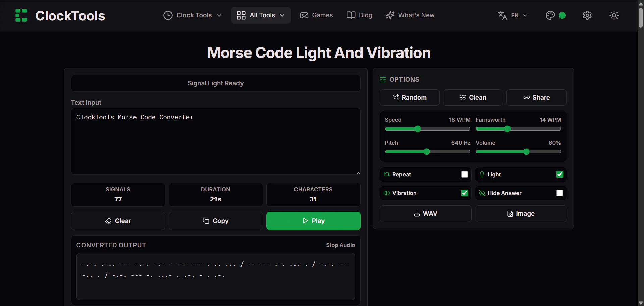Screen dimensions: 644x306
Task: Click the repeat loop icon
Action: tap(387, 174)
